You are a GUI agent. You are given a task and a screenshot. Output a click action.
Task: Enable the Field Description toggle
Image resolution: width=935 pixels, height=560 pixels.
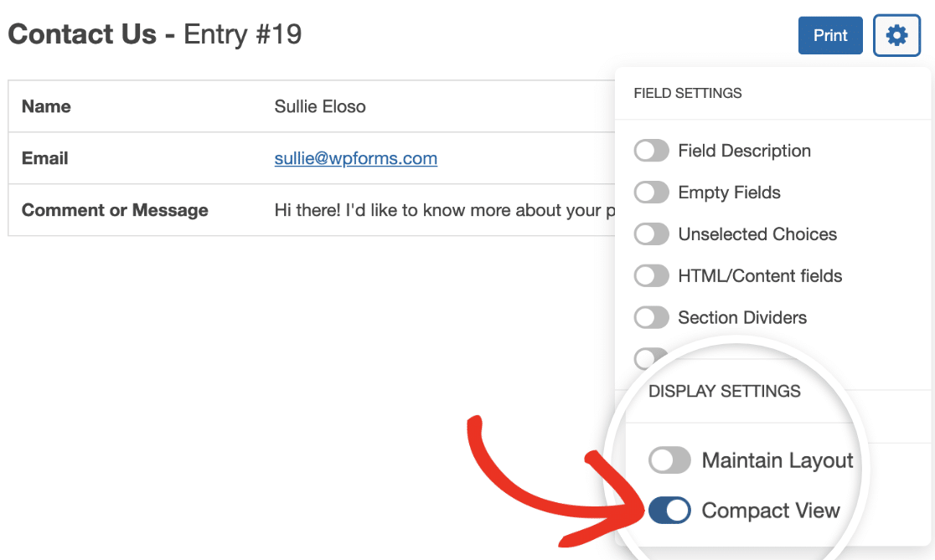coord(651,151)
